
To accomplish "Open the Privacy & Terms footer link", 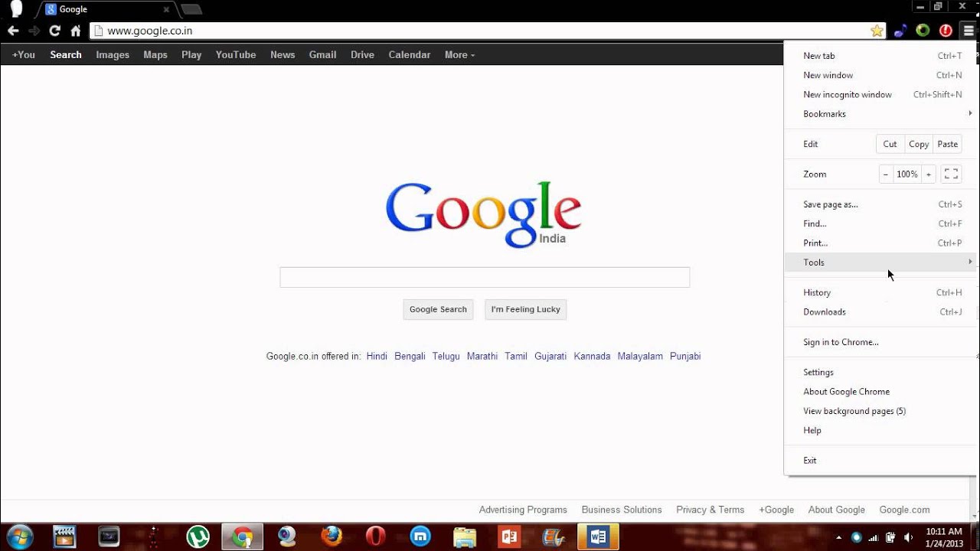I will click(x=710, y=510).
